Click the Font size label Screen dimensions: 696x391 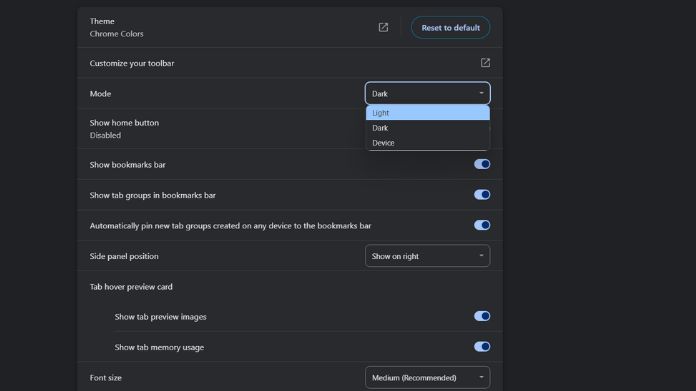106,378
